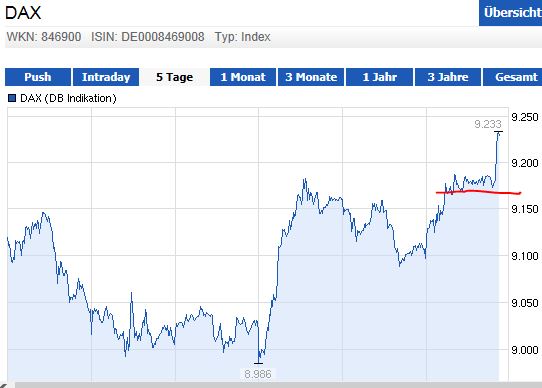Click the 9.000 axis label
This screenshot has width=542, height=388.
pos(525,350)
